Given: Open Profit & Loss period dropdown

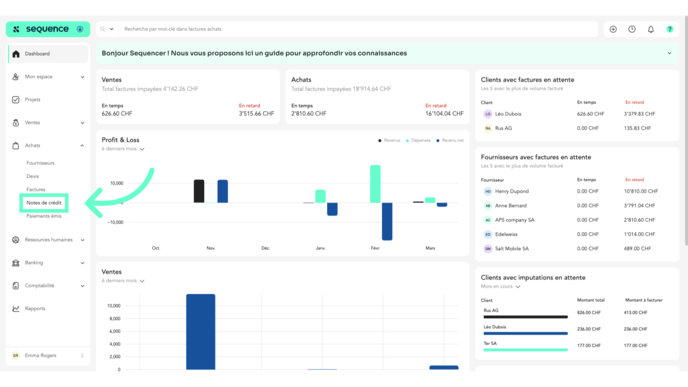Looking at the screenshot, I should [x=123, y=149].
